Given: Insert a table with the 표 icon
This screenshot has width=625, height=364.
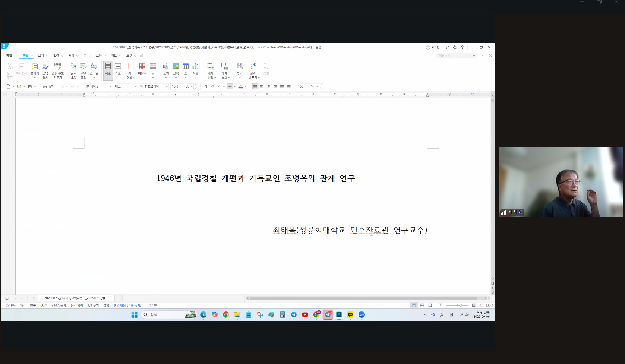Looking at the screenshot, I should point(186,69).
